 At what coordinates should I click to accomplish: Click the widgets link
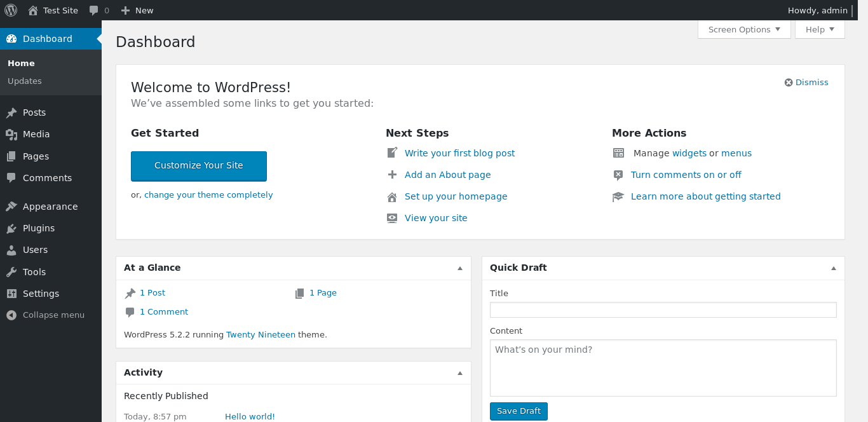[x=689, y=153]
